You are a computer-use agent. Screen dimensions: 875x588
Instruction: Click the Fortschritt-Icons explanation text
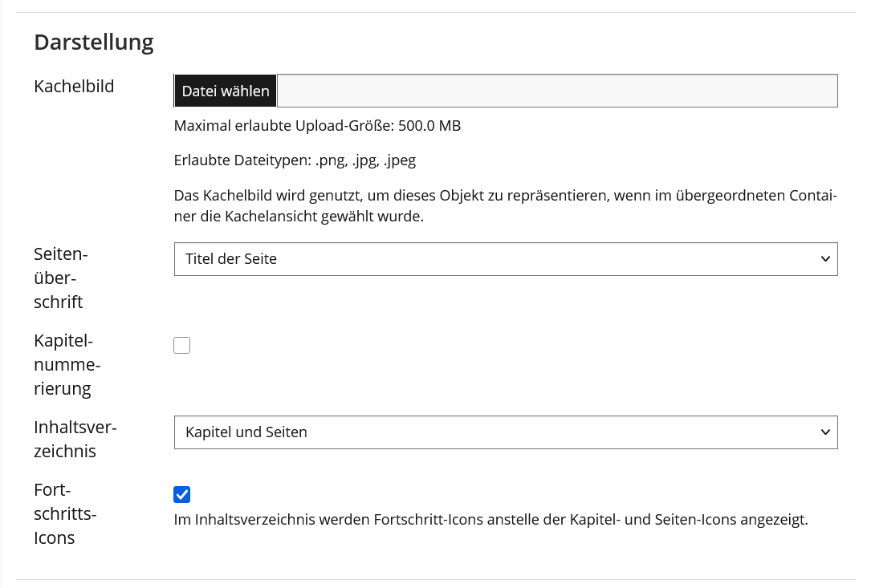(x=490, y=520)
